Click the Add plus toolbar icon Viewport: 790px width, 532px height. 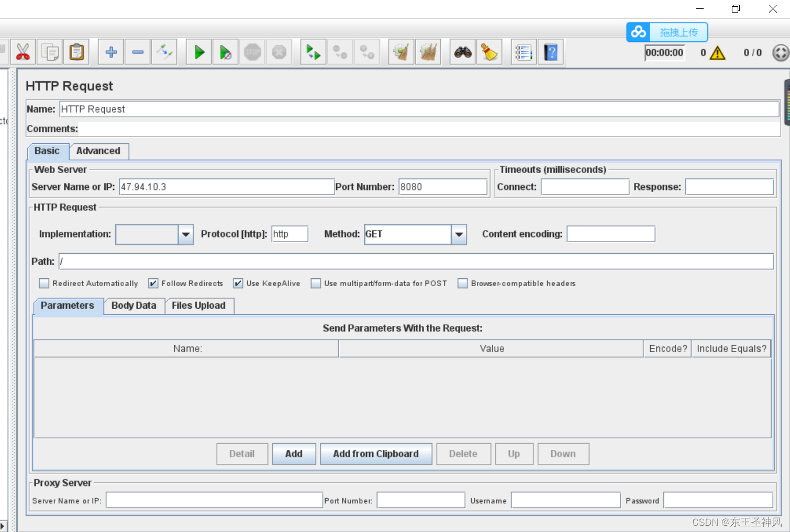pyautogui.click(x=111, y=52)
